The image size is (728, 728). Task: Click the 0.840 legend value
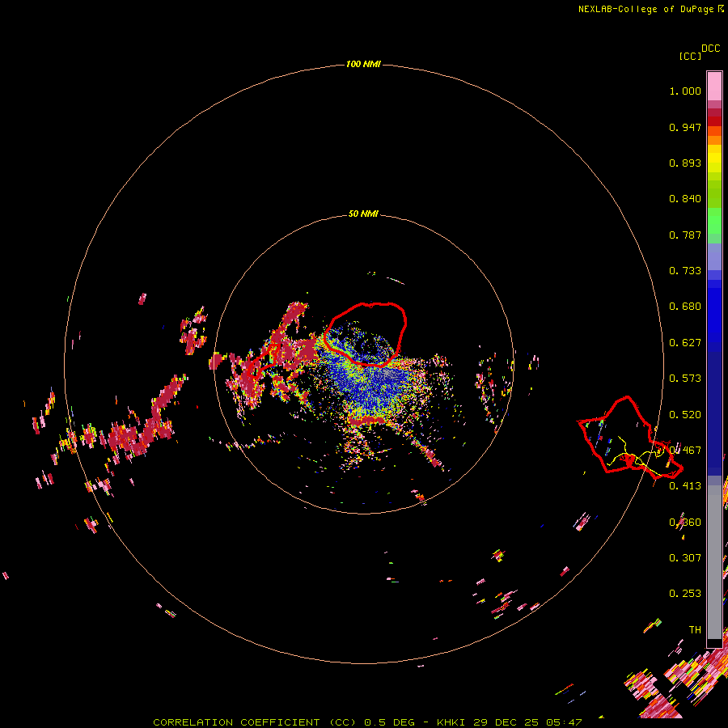[x=685, y=199]
